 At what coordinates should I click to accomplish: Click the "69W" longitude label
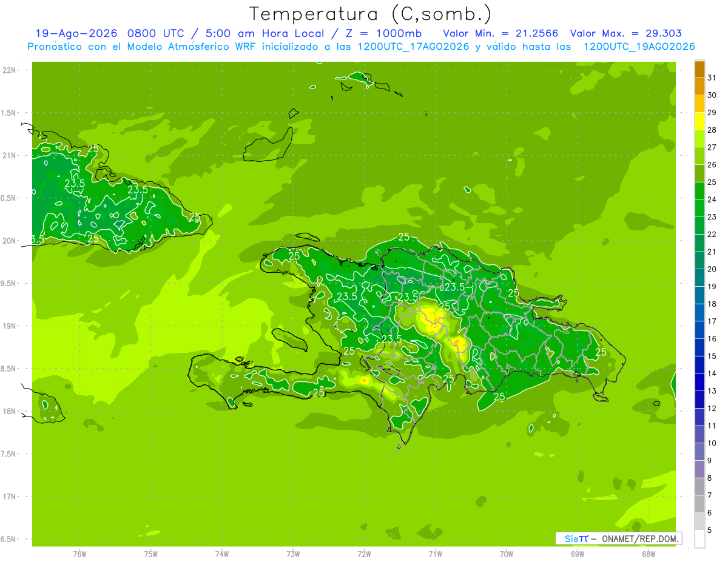[578, 554]
